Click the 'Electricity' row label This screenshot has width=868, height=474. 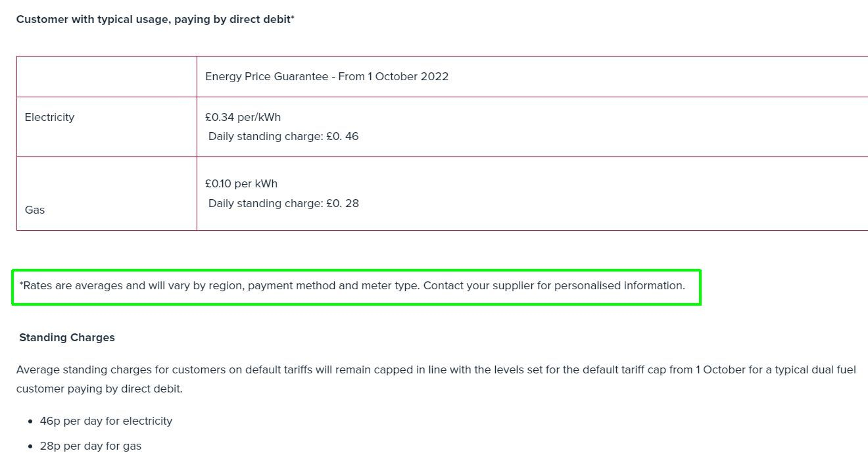pyautogui.click(x=50, y=117)
